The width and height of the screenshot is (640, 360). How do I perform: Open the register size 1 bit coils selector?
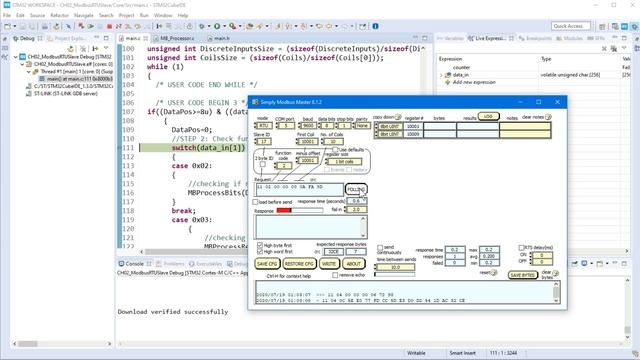pos(343,162)
